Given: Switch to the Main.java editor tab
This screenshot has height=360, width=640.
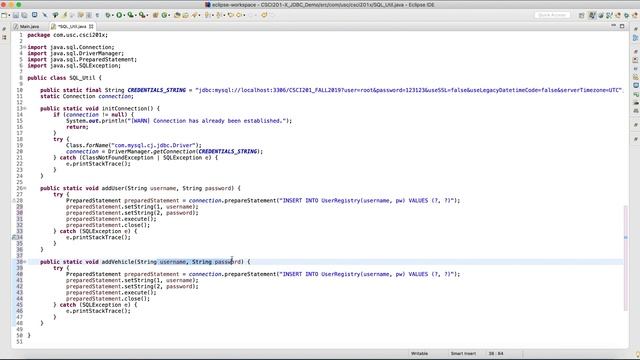Looking at the screenshot, I should (x=27, y=27).
